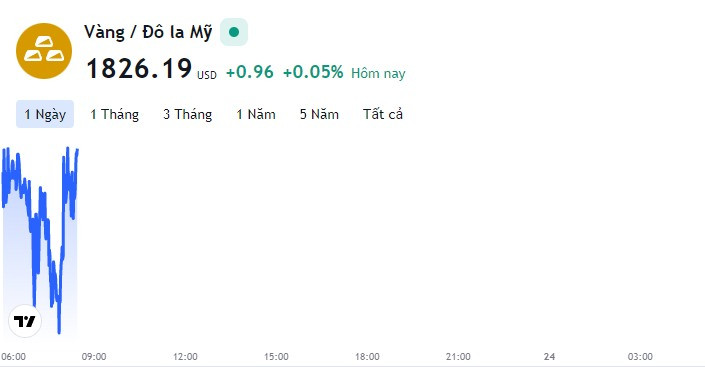Switch to the 3 Tháng range

(x=187, y=114)
